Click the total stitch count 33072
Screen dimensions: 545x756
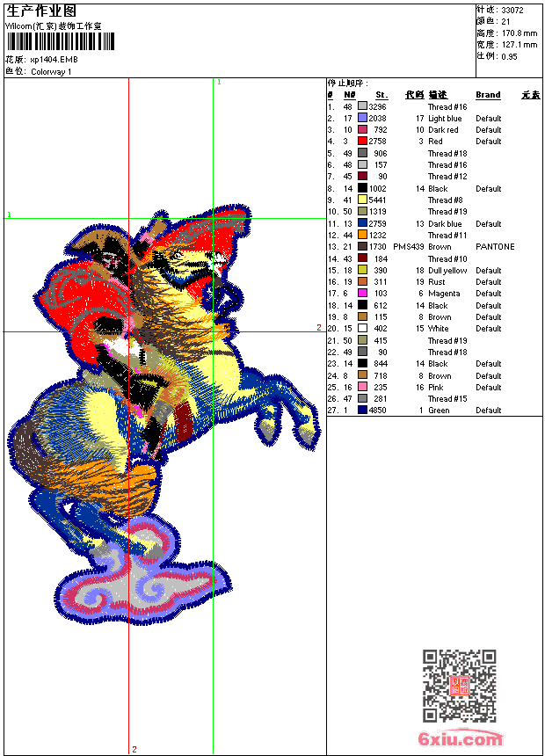[x=512, y=11]
